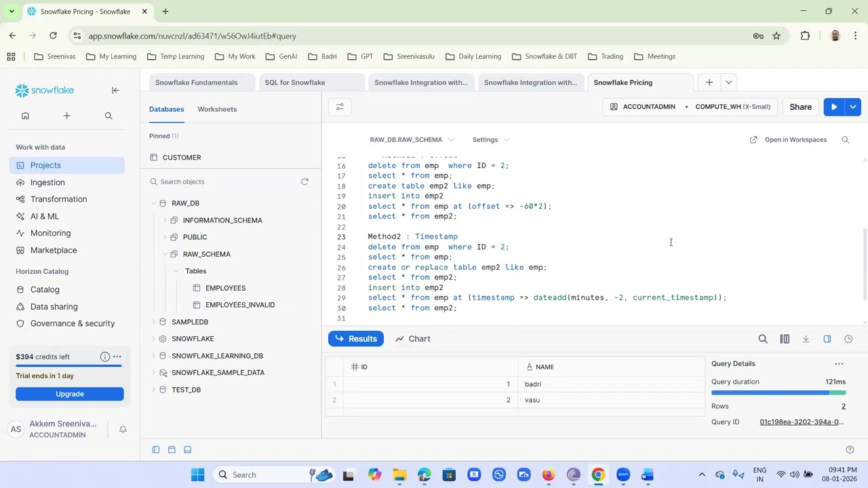Select the EMPLOYEES_INVALID table

point(240,305)
